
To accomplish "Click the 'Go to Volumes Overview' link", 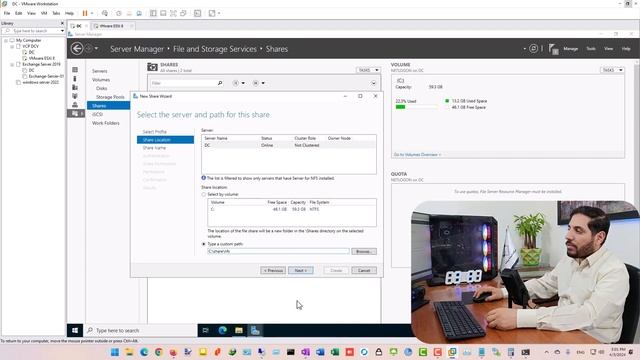I will (417, 155).
